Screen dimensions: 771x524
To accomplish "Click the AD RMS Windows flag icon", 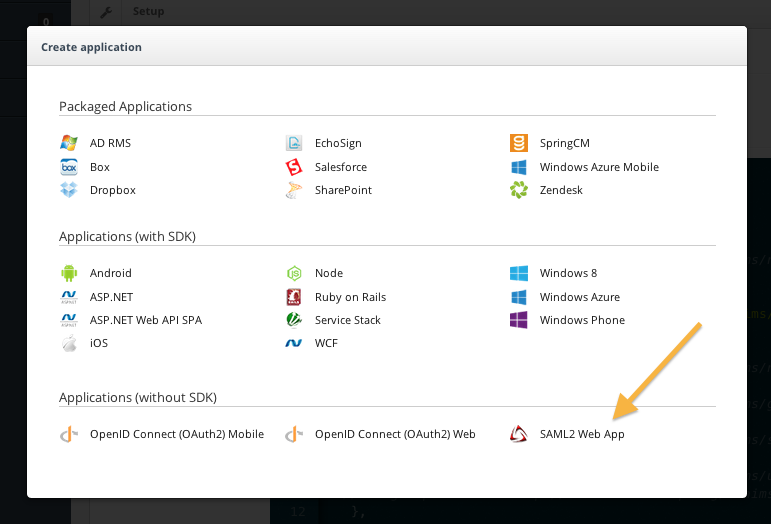I will pos(69,143).
